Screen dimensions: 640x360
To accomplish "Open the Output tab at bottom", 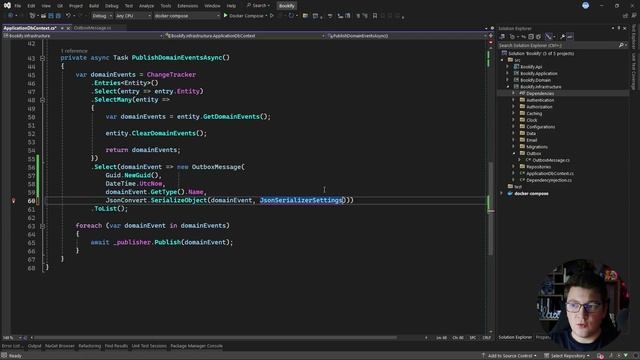I will [34, 346].
